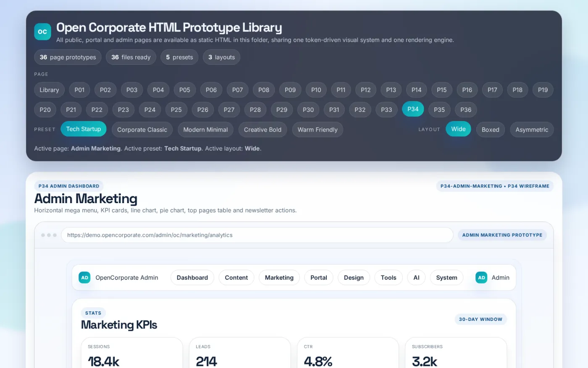The height and width of the screenshot is (368, 588).
Task: Switch to page P04
Action: point(158,90)
